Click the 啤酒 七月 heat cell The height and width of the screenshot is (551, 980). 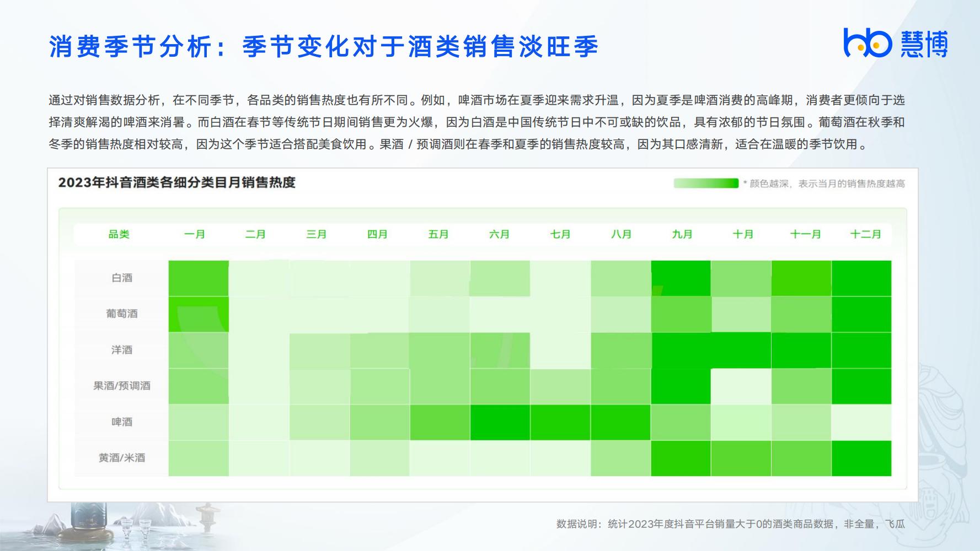(560, 422)
